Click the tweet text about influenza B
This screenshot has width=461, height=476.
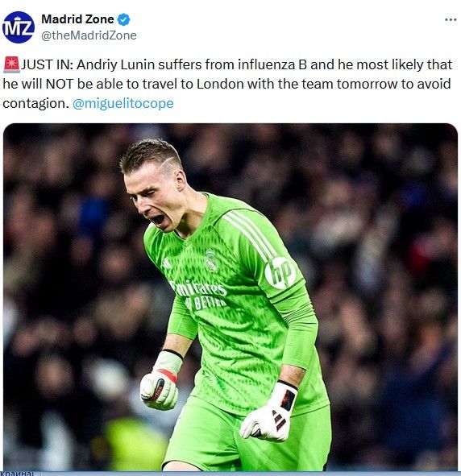(227, 84)
